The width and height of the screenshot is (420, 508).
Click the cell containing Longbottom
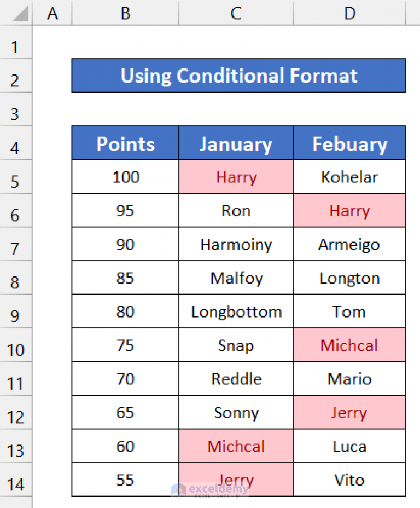pyautogui.click(x=236, y=311)
